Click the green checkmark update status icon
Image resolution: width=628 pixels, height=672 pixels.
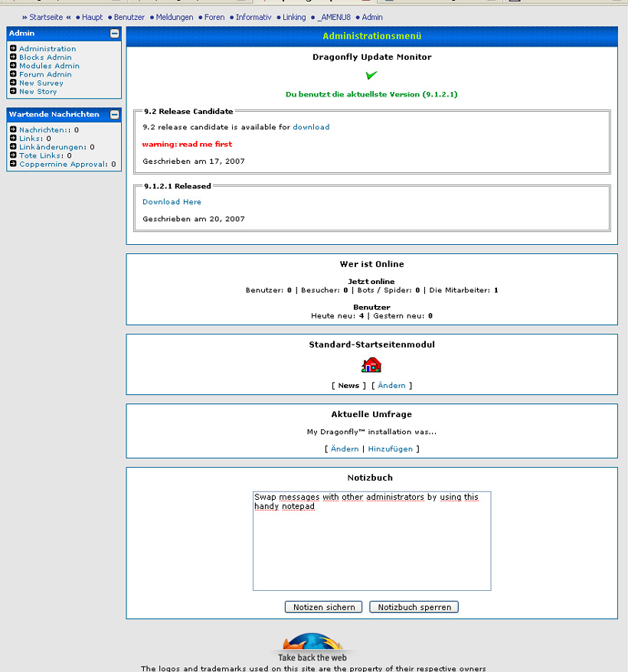point(371,75)
